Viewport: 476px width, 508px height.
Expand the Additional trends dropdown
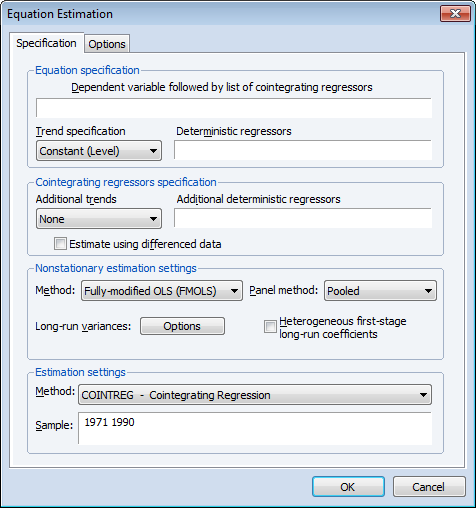click(99, 219)
